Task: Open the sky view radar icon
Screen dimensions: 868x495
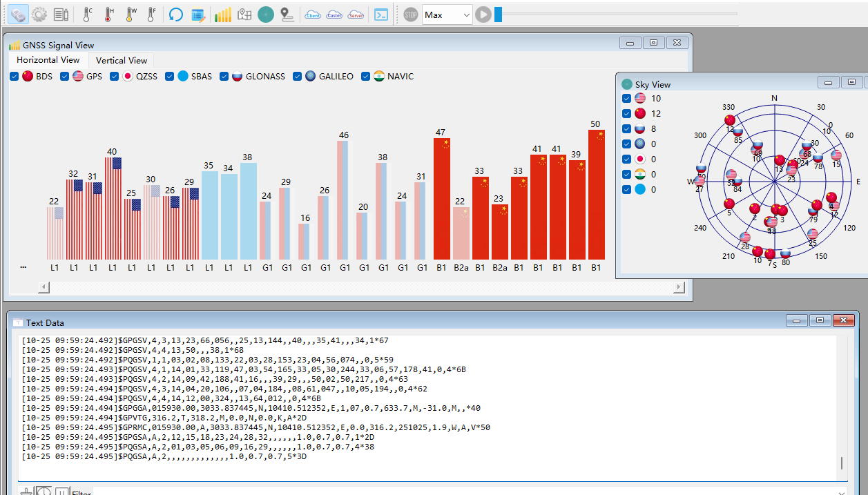Action: click(266, 14)
